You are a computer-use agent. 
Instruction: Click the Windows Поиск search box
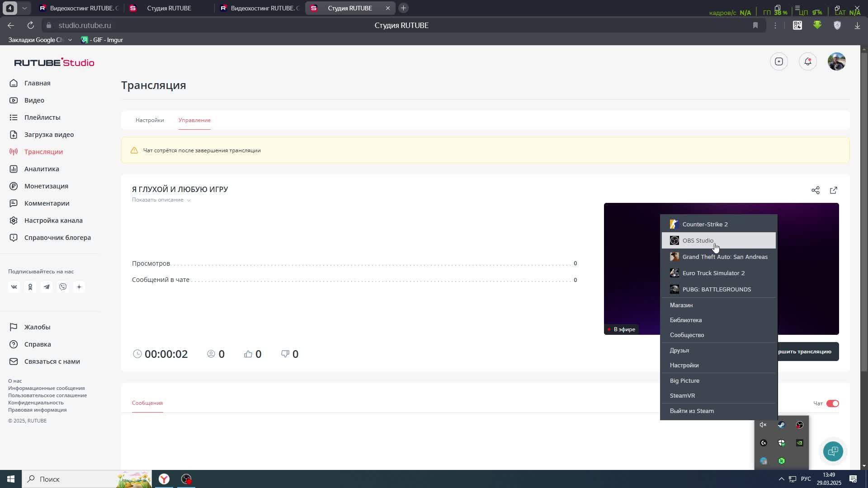tap(87, 479)
